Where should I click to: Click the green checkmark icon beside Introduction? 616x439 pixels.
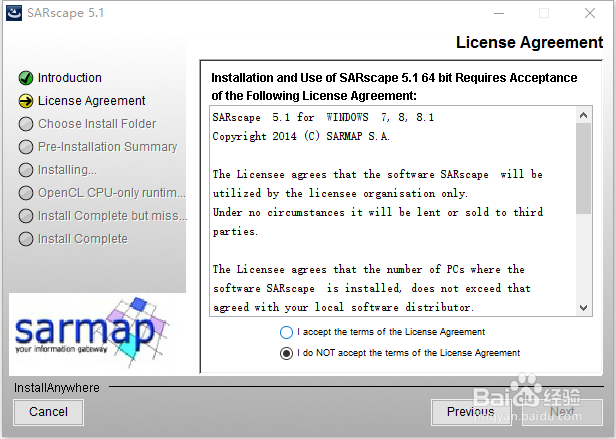click(x=26, y=78)
